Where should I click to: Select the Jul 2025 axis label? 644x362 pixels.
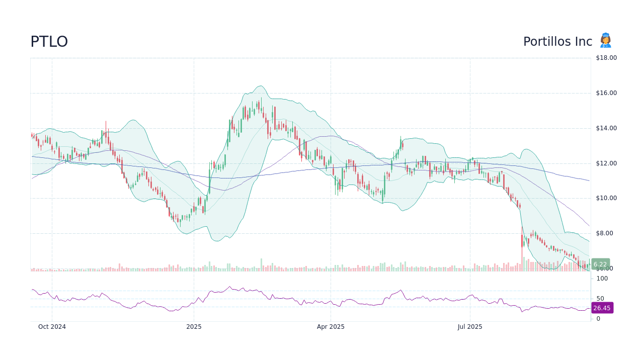(470, 326)
